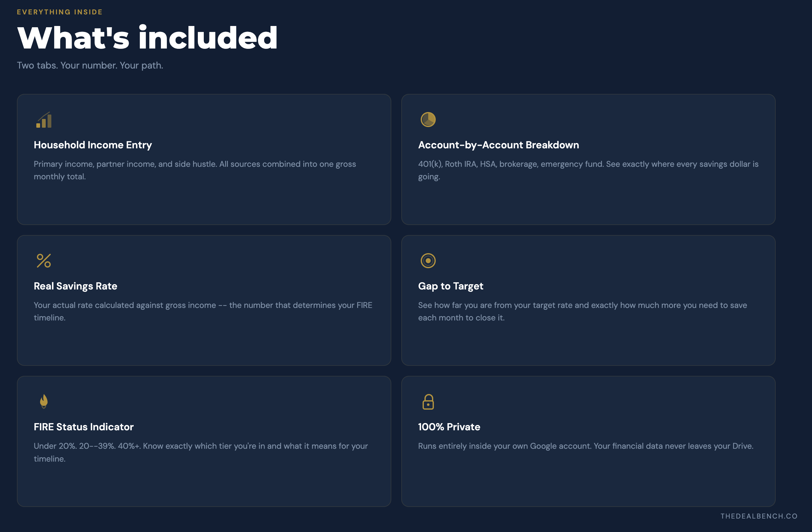Click the bar chart income icon
This screenshot has width=812, height=532.
tap(44, 120)
